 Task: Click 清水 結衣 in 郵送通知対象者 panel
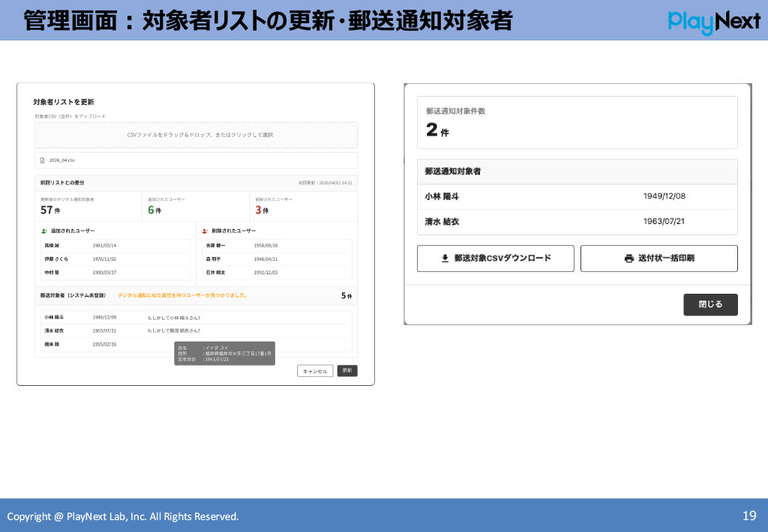coord(442,222)
